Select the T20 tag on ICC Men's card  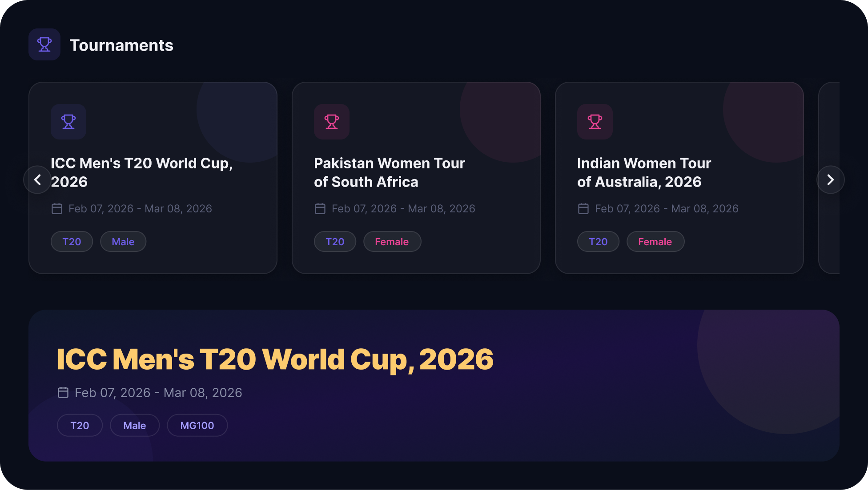point(72,241)
